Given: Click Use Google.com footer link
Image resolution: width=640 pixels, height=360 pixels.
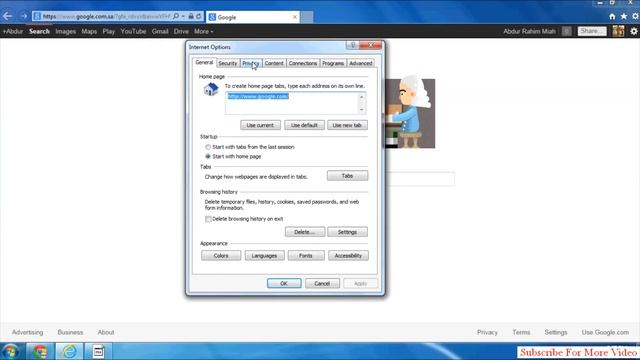Looking at the screenshot, I should pos(605,332).
